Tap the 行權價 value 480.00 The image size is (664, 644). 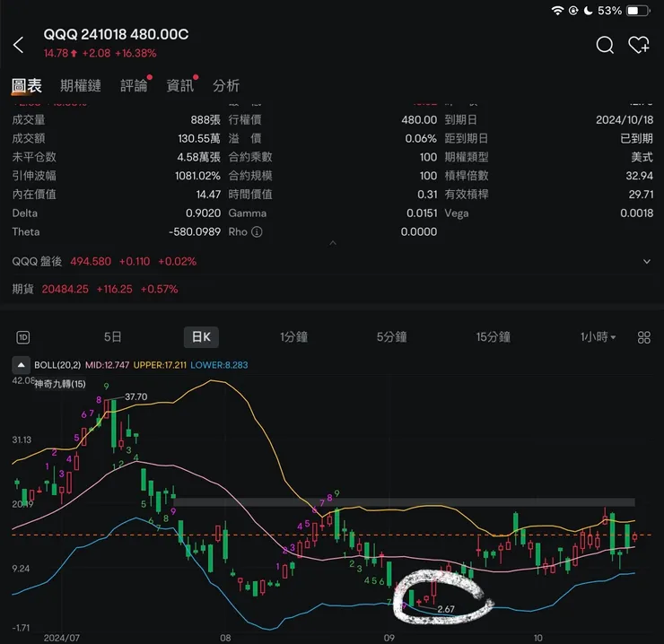coord(419,120)
